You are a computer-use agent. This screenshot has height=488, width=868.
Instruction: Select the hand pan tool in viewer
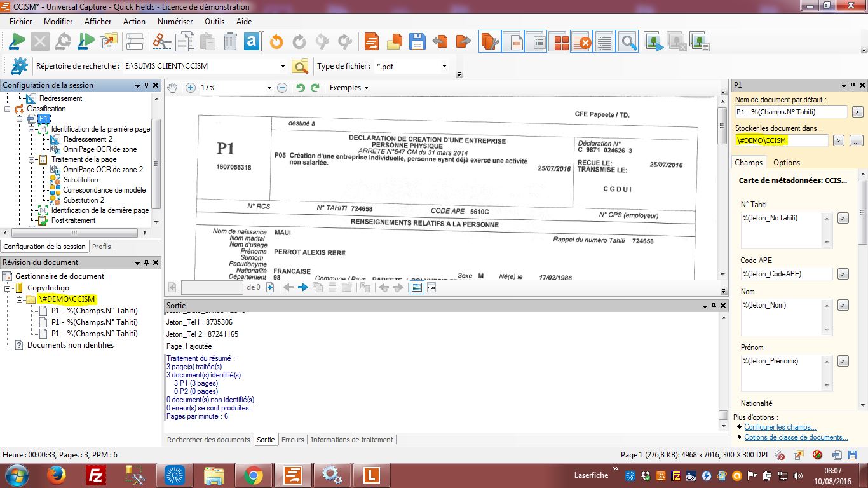172,88
